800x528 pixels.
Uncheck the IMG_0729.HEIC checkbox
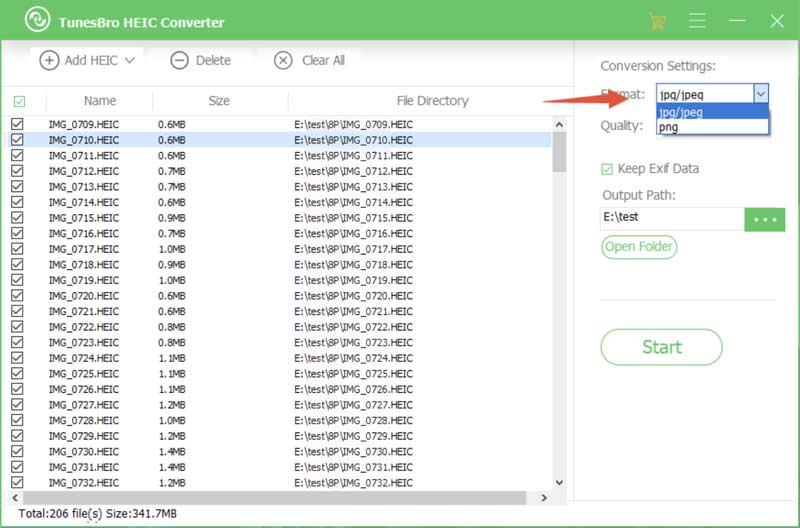17,435
